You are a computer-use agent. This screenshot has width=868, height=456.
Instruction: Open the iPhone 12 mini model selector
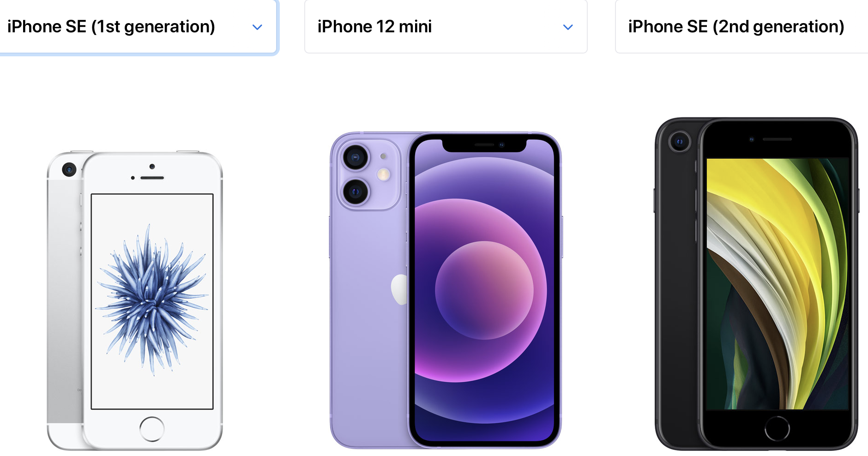click(x=446, y=27)
